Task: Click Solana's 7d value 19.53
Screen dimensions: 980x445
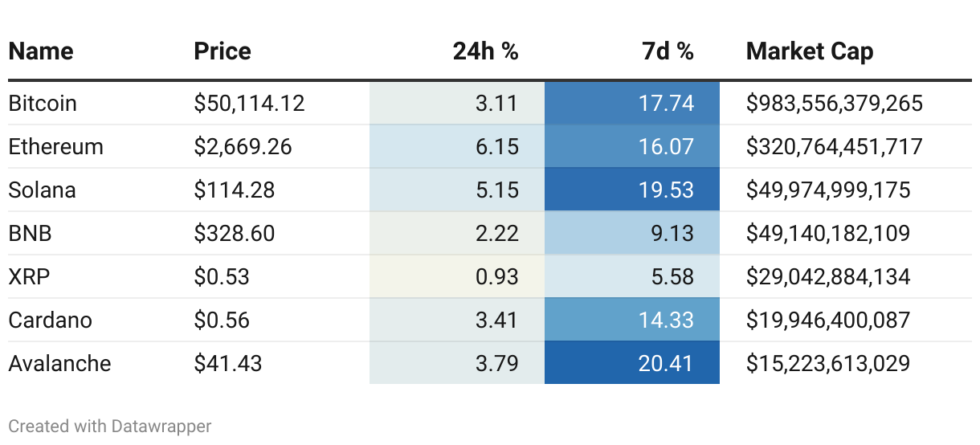Action: click(666, 190)
